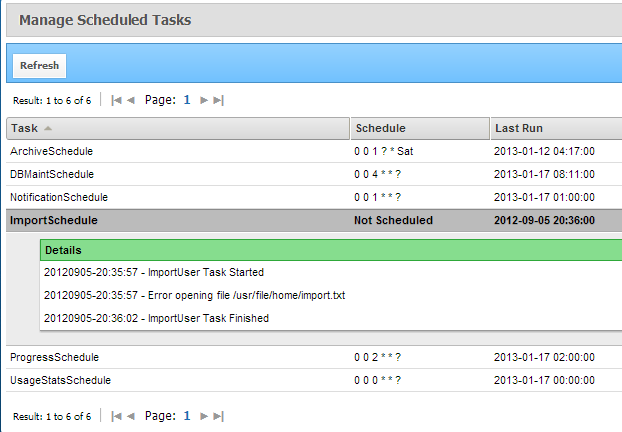Go to previous page in bottom pager
The image size is (622, 432).
[131, 416]
